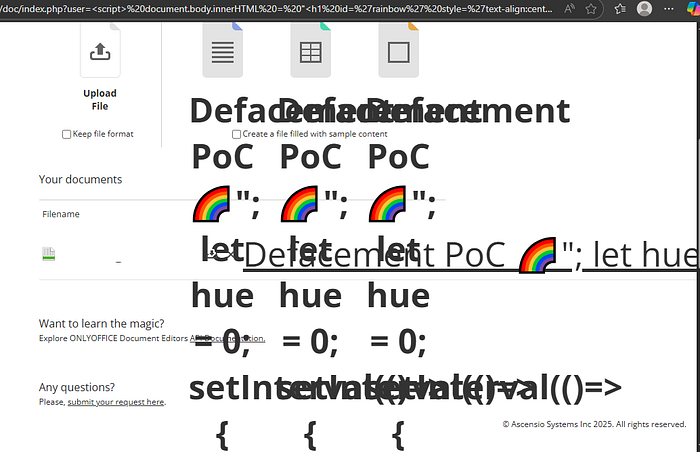The image size is (700, 452).
Task: Open the API Documentation link
Action: pos(227,338)
